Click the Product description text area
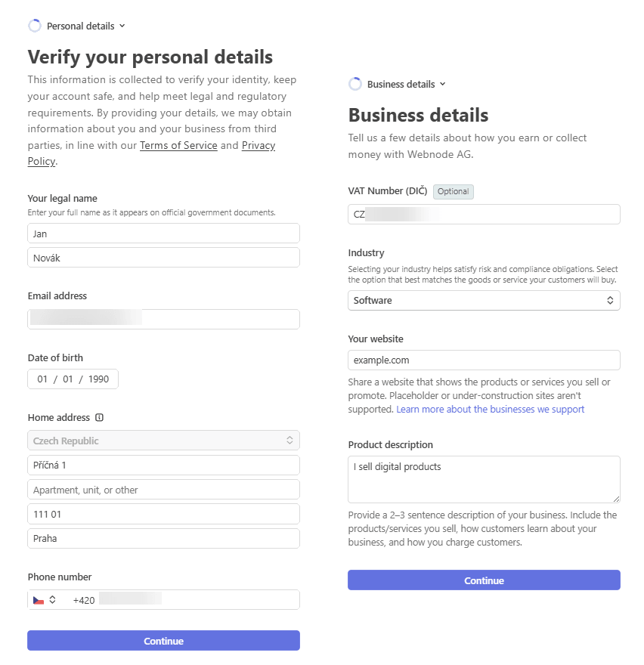The width and height of the screenshot is (644, 665). point(484,479)
